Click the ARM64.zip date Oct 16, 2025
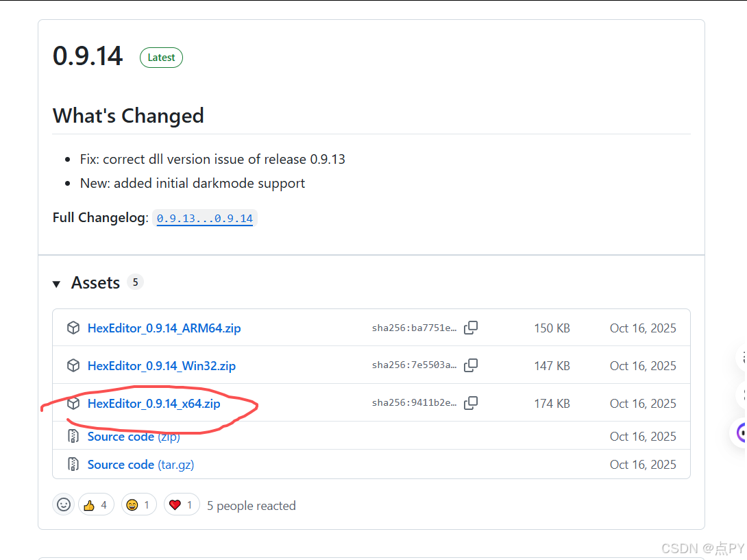 (x=643, y=328)
